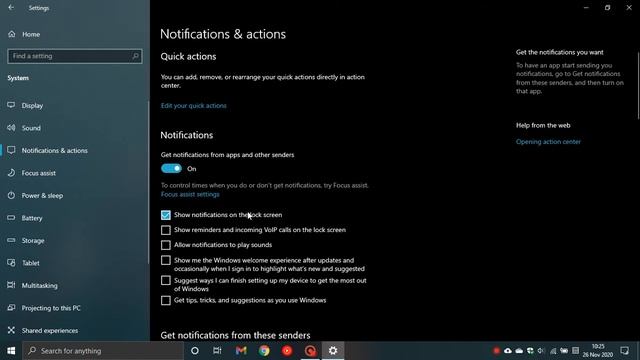Turn off notifications from apps toggle
Screen dimensions: 640x360
(171, 169)
